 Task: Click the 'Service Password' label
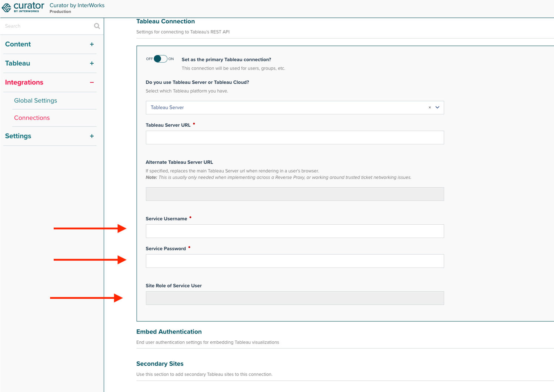[166, 249]
